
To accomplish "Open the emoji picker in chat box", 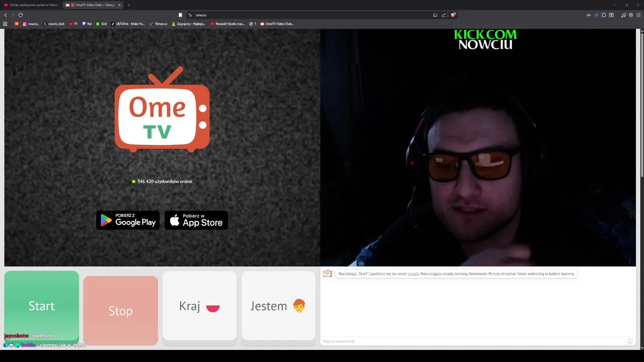I will pos(629,341).
